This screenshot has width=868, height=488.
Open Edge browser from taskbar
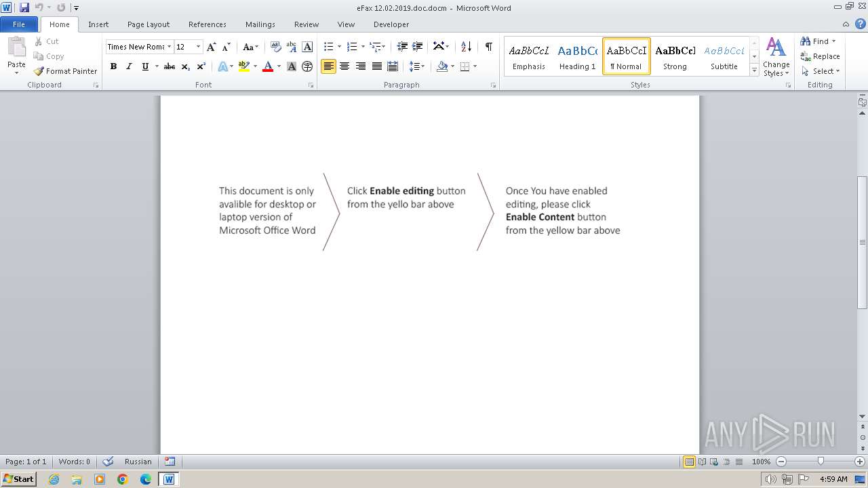146,479
